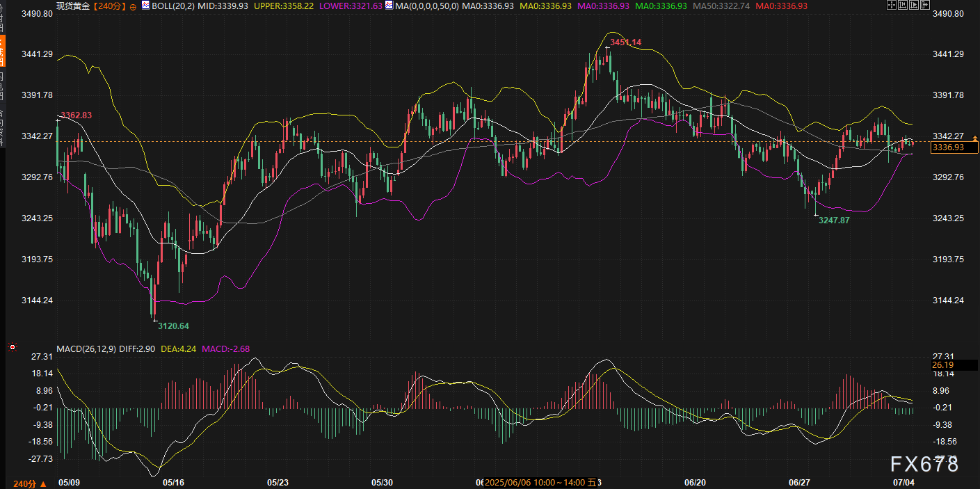Select the top tab in left sidebar

[x=2, y=19]
